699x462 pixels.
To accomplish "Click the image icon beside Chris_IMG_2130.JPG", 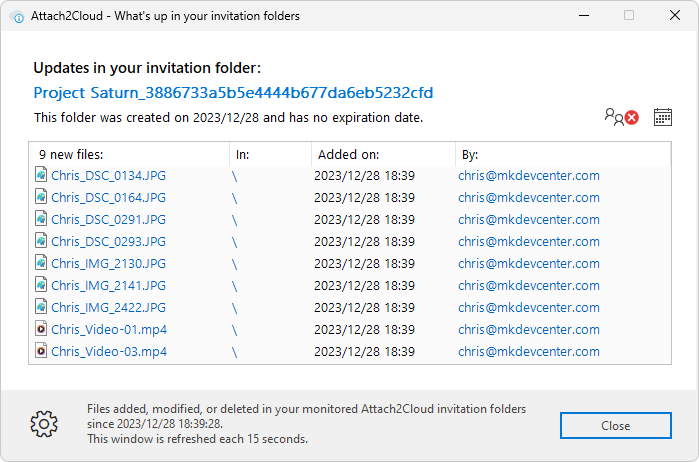I will pos(41,263).
